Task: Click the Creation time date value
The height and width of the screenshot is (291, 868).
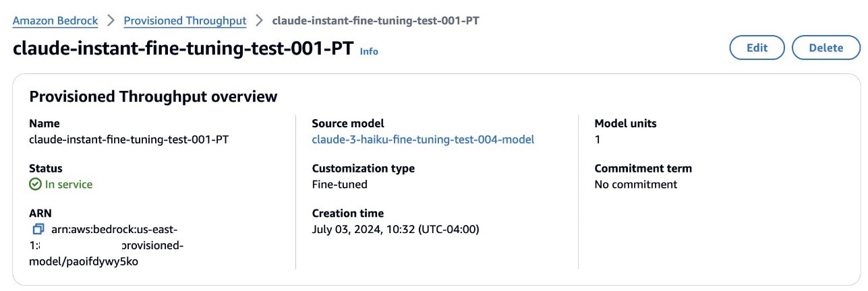Action: [x=395, y=229]
